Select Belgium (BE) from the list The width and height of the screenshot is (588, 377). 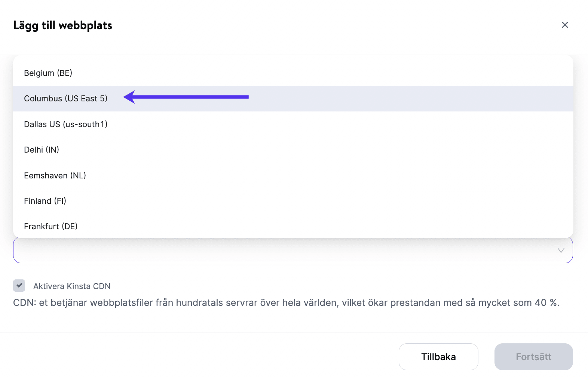click(x=48, y=73)
